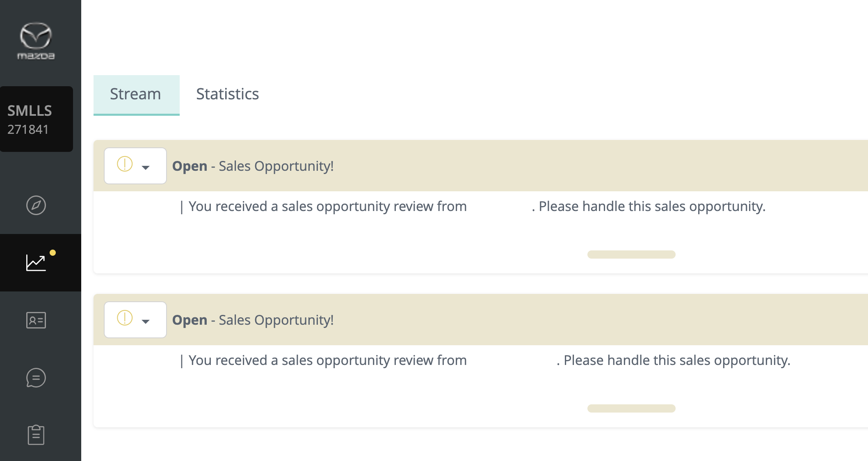
Task: Click the yellow notification dot on chart icon
Action: coord(53,253)
